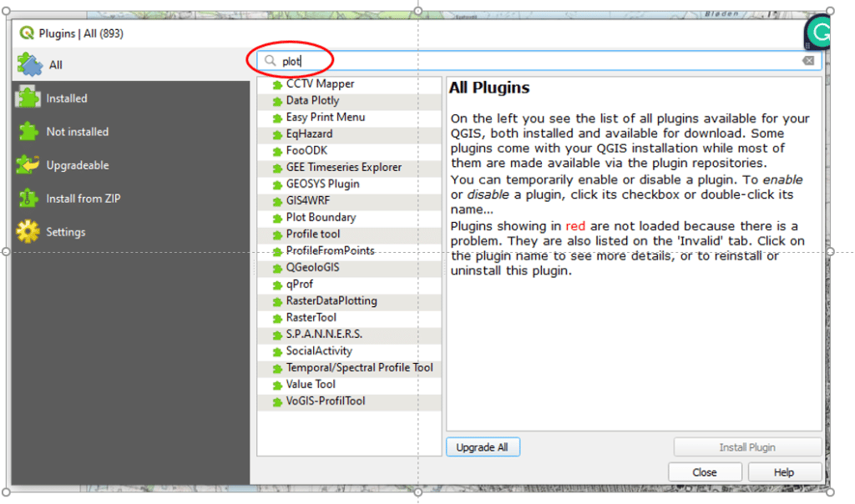Select the 'GEOSYS Plugin' entry
The width and height of the screenshot is (855, 504).
[x=349, y=184]
